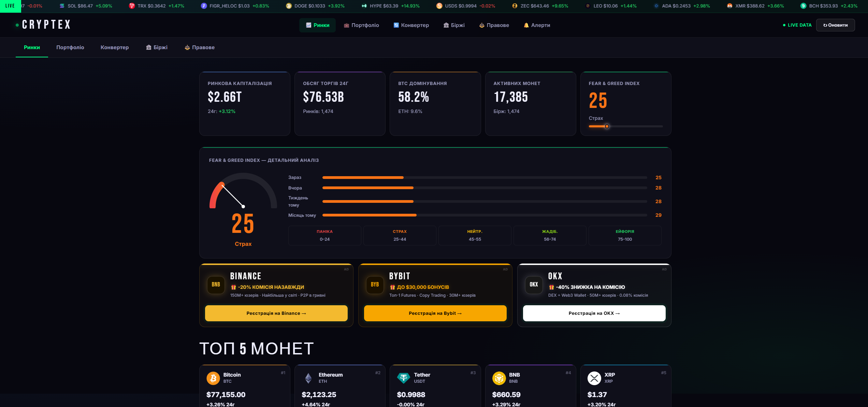Screen dimensions: 868x407
Task: Click the bell icon beside Алерти
Action: (526, 25)
